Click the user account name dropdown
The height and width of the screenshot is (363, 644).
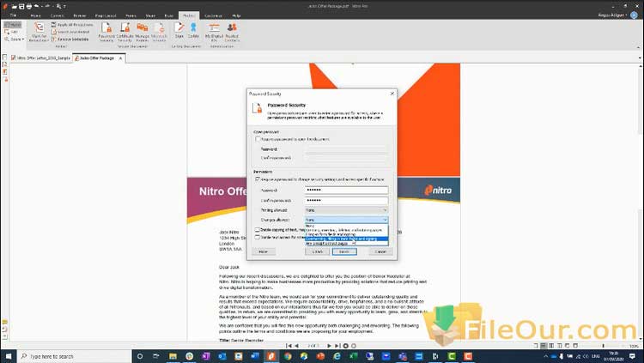612,15
